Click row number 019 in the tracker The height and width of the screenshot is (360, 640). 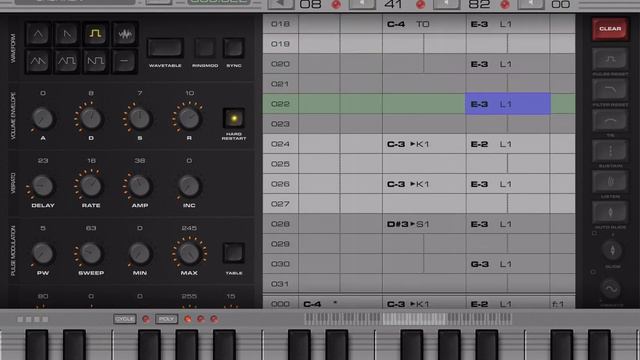pos(280,44)
